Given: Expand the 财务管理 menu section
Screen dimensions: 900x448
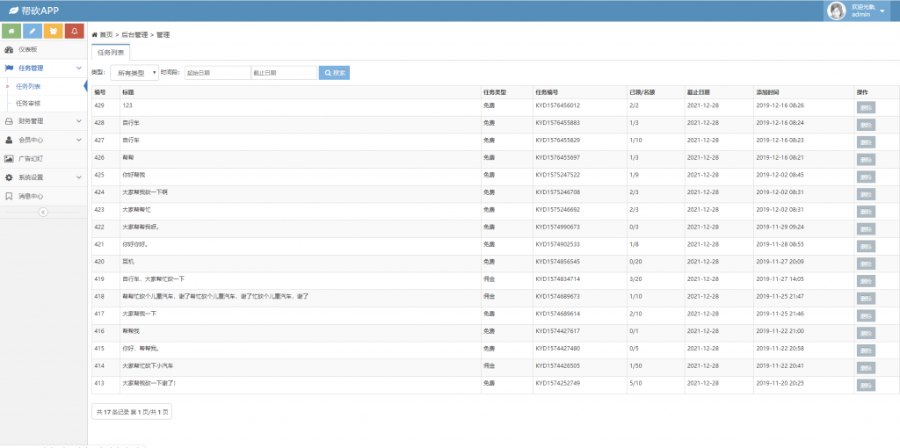Looking at the screenshot, I should (79, 121).
